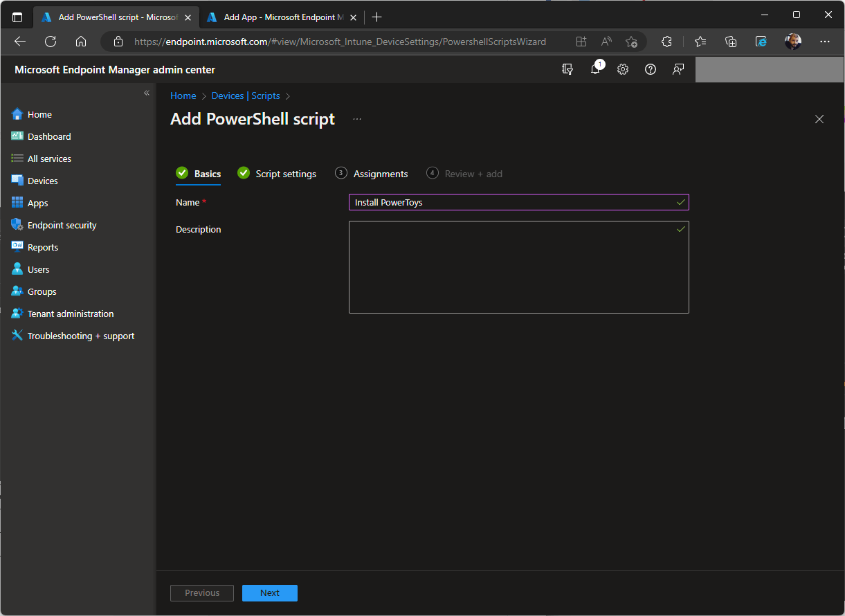Screen dimensions: 845x616
Task: Click the Internet Explorer mode icon
Action: pos(761,42)
